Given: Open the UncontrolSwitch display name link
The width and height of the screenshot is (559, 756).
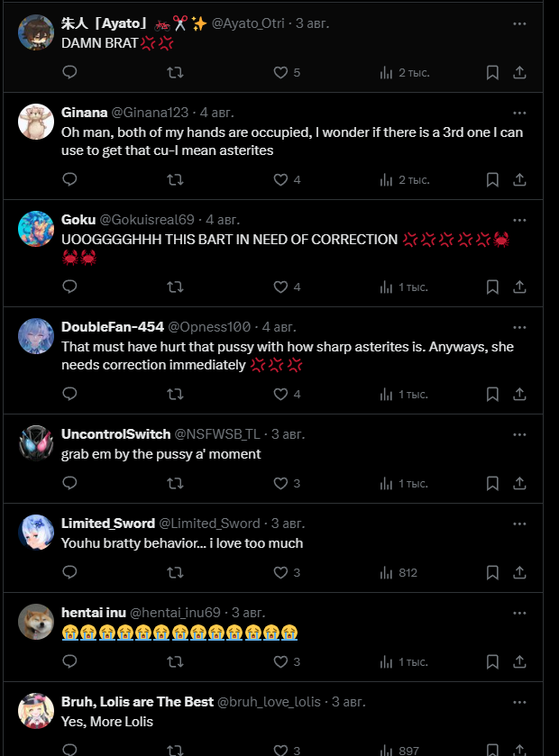Looking at the screenshot, I should (115, 434).
